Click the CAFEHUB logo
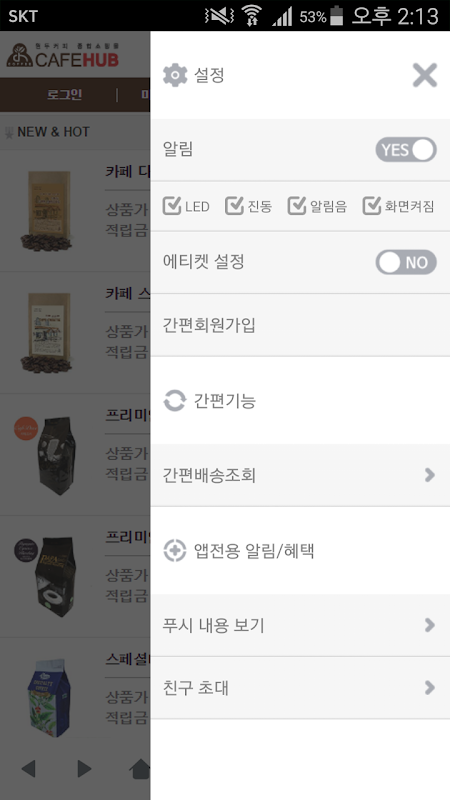This screenshot has height=800, width=450. (63, 55)
